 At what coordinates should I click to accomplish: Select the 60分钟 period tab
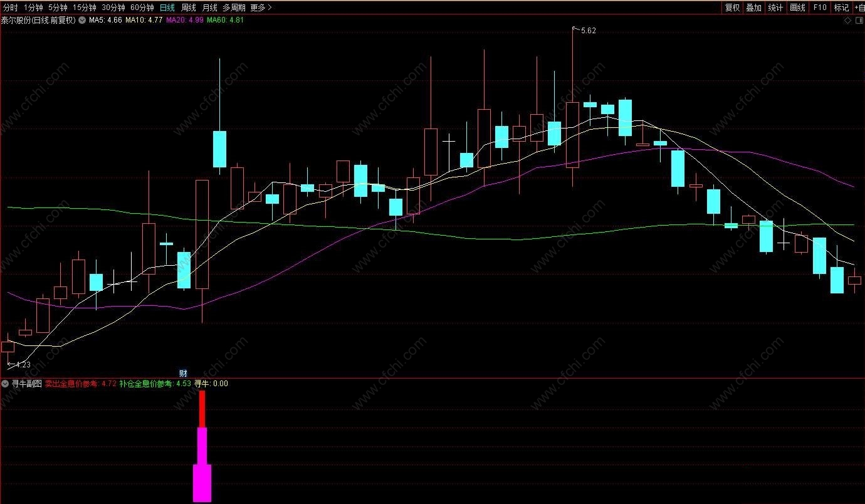[x=142, y=8]
